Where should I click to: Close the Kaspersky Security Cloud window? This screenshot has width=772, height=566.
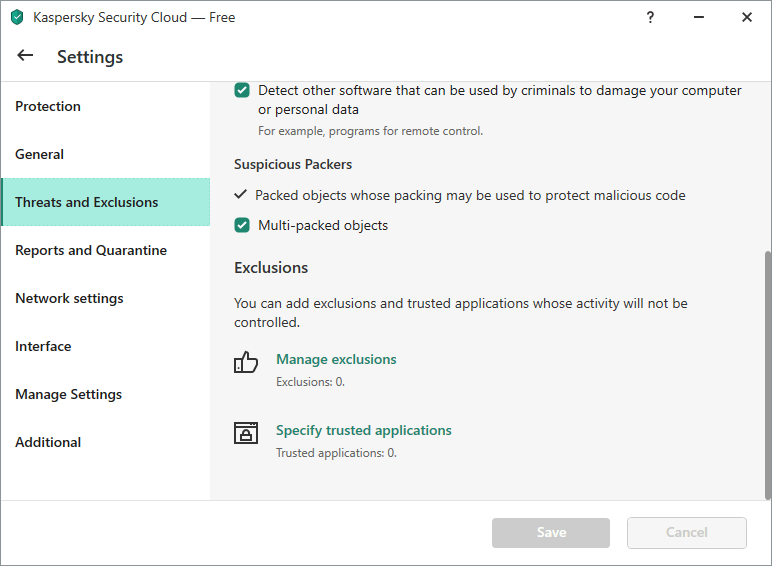[x=747, y=17]
